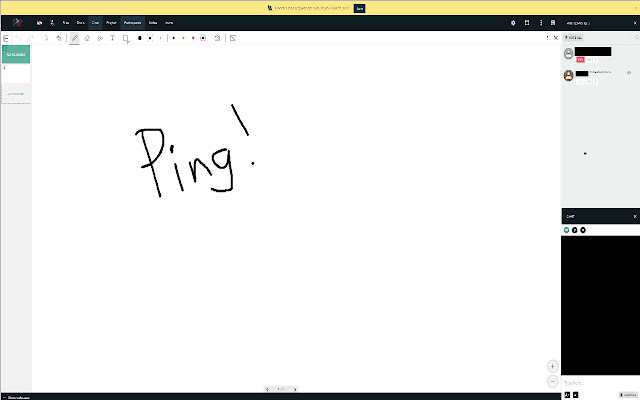Click the send button below chat input
The image size is (640, 400).
pyautogui.click(x=628, y=395)
